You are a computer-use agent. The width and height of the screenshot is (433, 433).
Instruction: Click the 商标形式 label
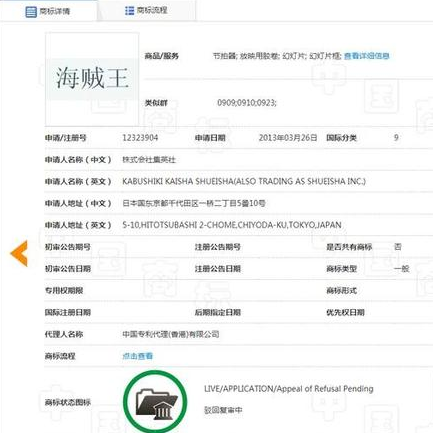pyautogui.click(x=341, y=290)
